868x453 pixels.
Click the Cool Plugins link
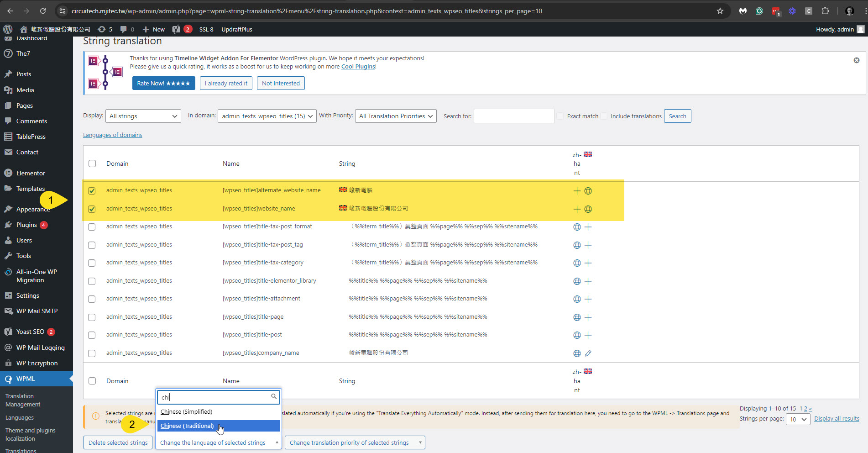[358, 66]
